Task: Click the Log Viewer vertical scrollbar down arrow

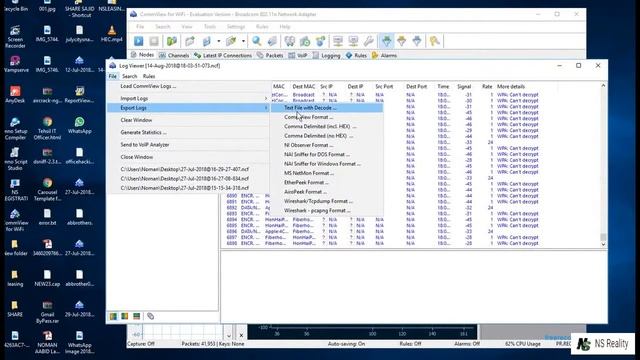Action: tap(603, 244)
